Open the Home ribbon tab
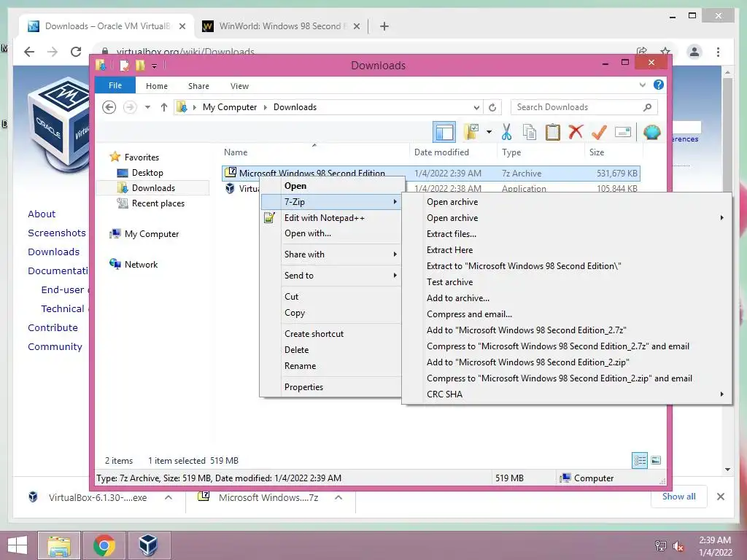The height and width of the screenshot is (560, 747). pos(157,86)
